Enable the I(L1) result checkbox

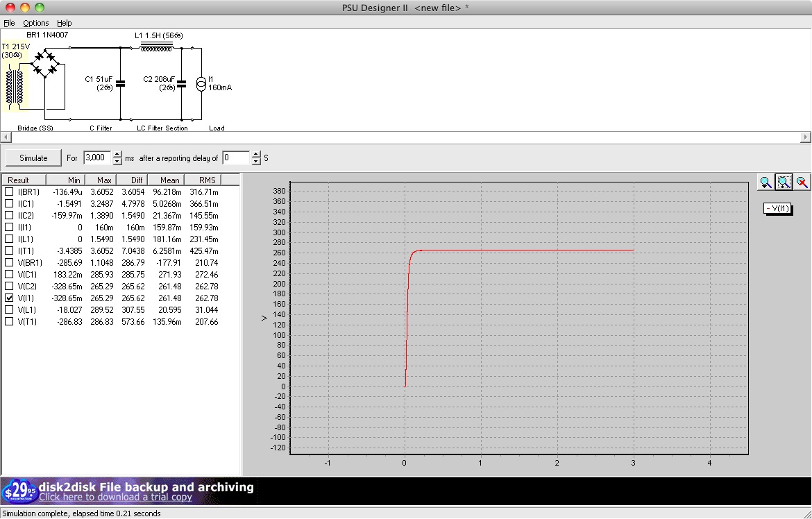[x=9, y=239]
